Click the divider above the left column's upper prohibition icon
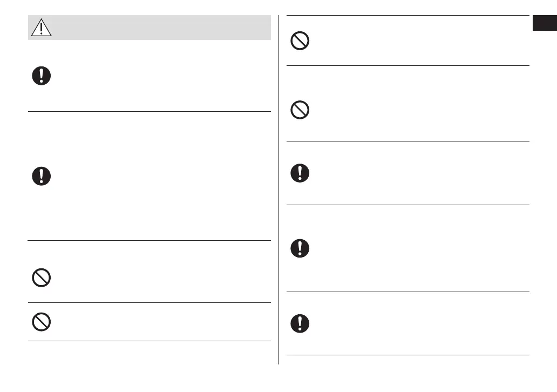557x392 pixels. [x=149, y=241]
